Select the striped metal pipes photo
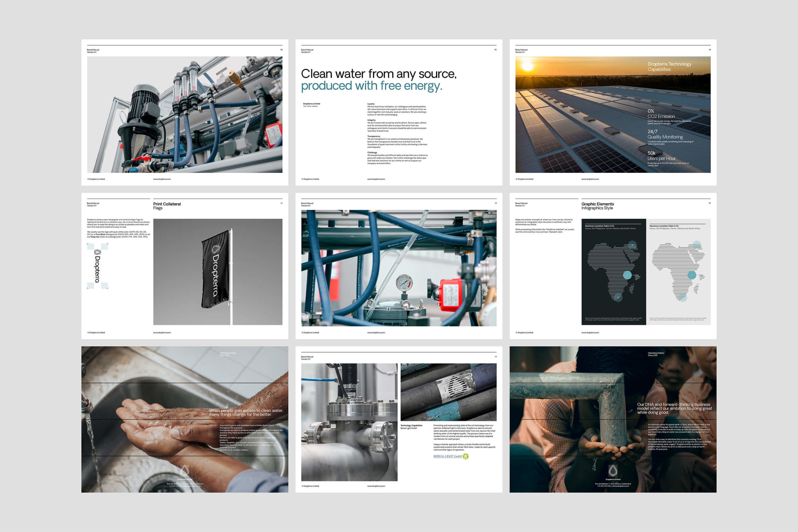 tap(448, 392)
